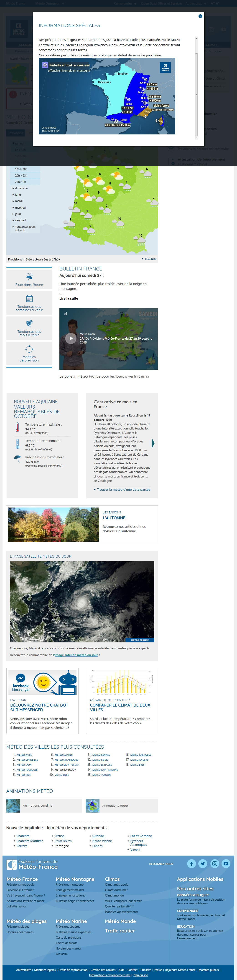Close the Informations Spéciales popup
This screenshot has height=980, width=237.
(x=200, y=16)
